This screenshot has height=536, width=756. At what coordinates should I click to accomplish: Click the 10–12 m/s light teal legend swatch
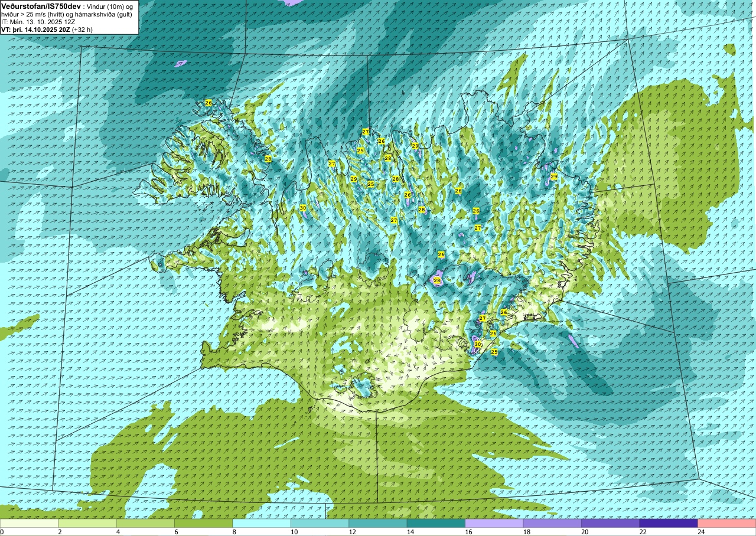point(320,523)
